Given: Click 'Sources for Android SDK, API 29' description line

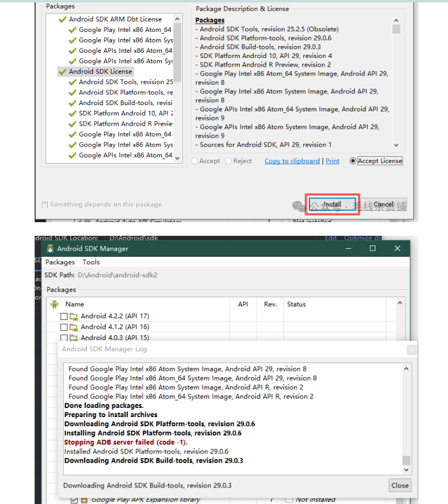Looking at the screenshot, I should (x=263, y=145).
